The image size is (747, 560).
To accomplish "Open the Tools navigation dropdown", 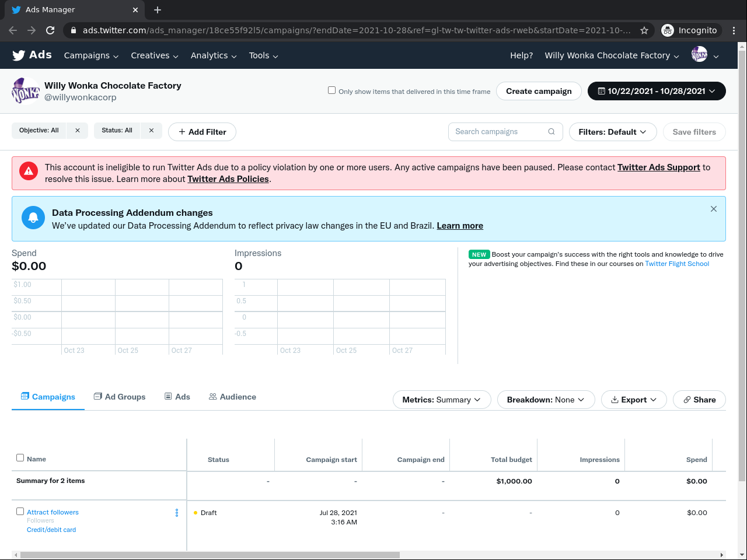I will tap(263, 55).
